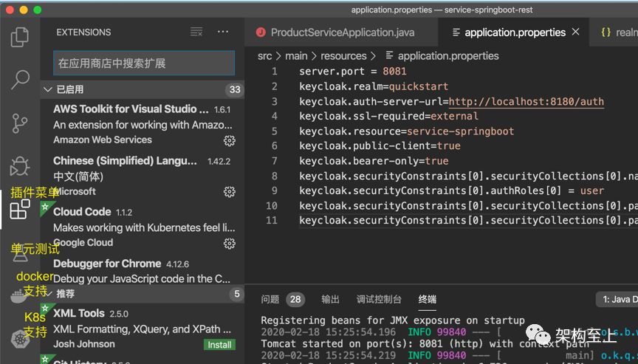Image resolution: width=638 pixels, height=364 pixels.
Task: Select the Cloud Code extension entry
Action: [143, 227]
